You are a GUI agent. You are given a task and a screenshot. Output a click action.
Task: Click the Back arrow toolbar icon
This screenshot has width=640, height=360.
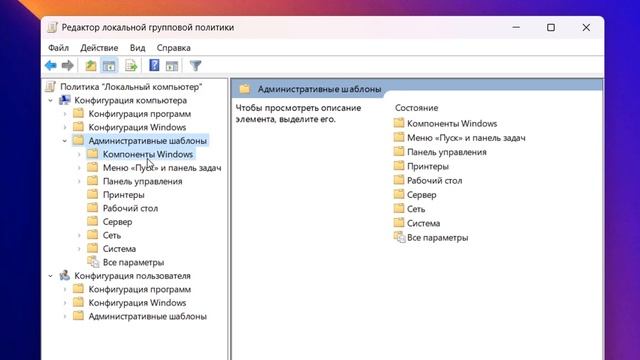coord(51,65)
